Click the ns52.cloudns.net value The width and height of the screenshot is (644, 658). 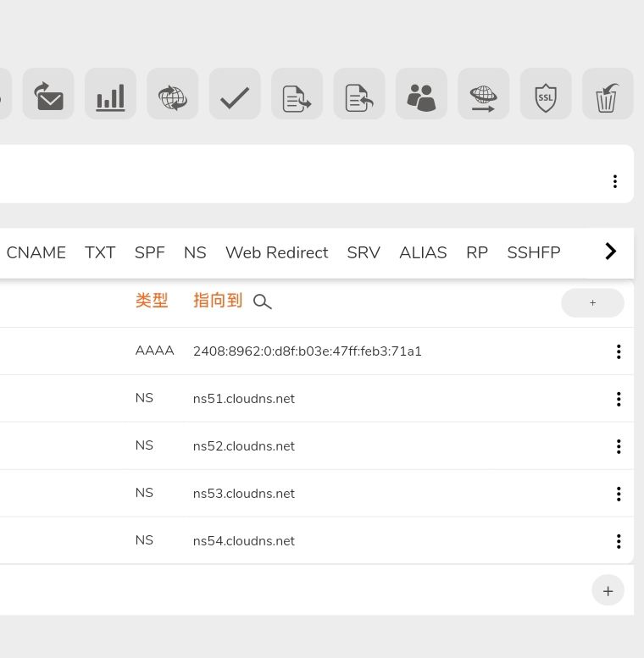coord(244,446)
